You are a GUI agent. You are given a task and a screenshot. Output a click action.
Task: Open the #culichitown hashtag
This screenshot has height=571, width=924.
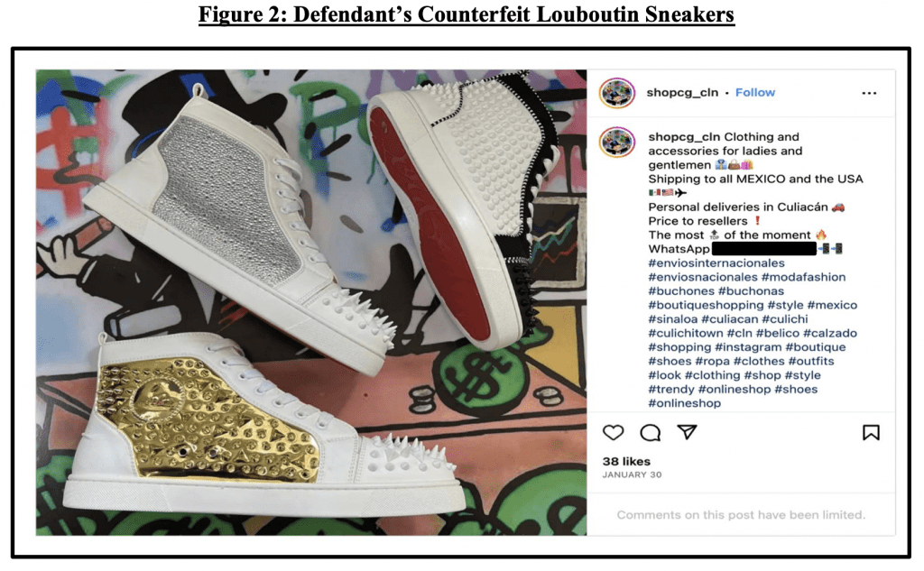pyautogui.click(x=686, y=333)
